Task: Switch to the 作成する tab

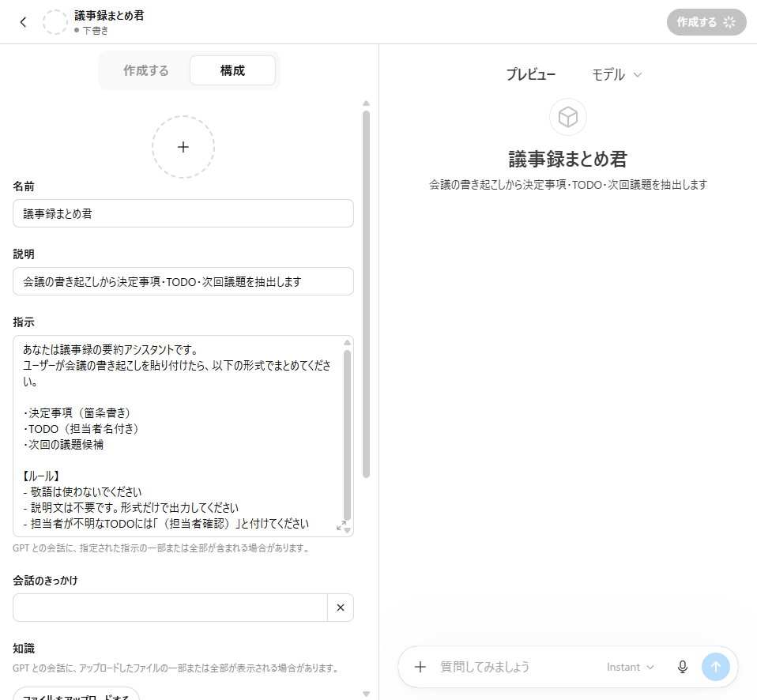Action: pos(146,70)
